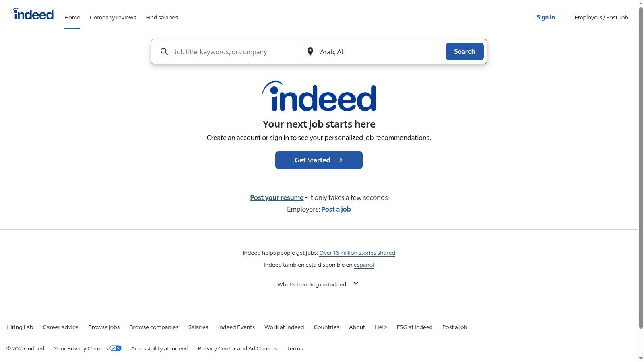Click the job title keywords search field

pyautogui.click(x=229, y=51)
